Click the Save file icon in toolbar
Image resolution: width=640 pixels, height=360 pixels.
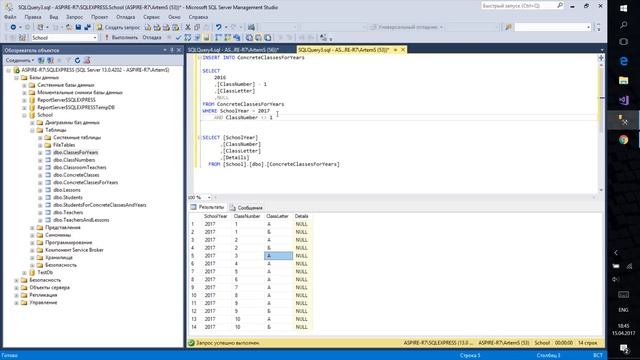(x=78, y=27)
